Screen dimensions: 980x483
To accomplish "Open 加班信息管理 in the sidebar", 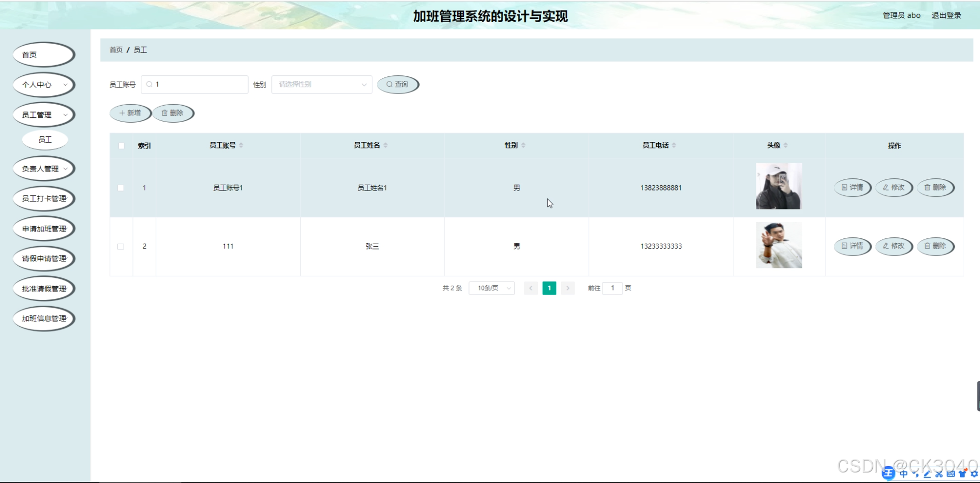I will click(44, 318).
